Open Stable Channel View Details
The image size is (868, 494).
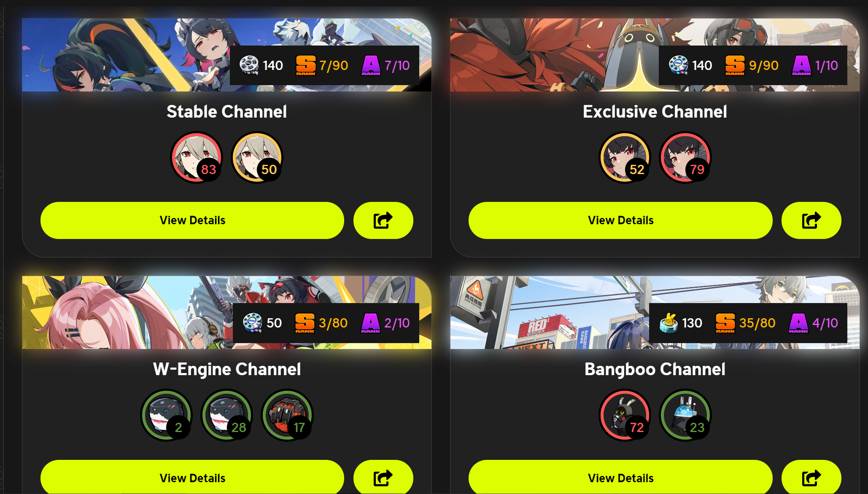click(x=192, y=220)
